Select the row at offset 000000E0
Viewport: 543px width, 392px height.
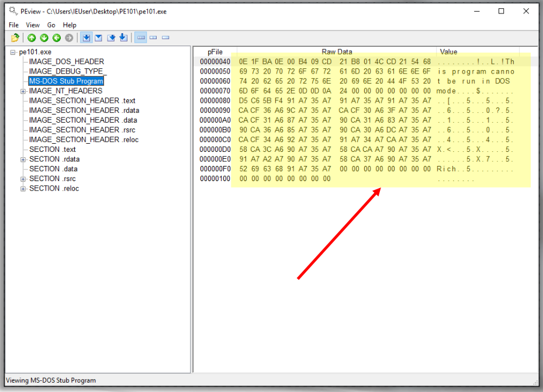[x=365, y=159]
